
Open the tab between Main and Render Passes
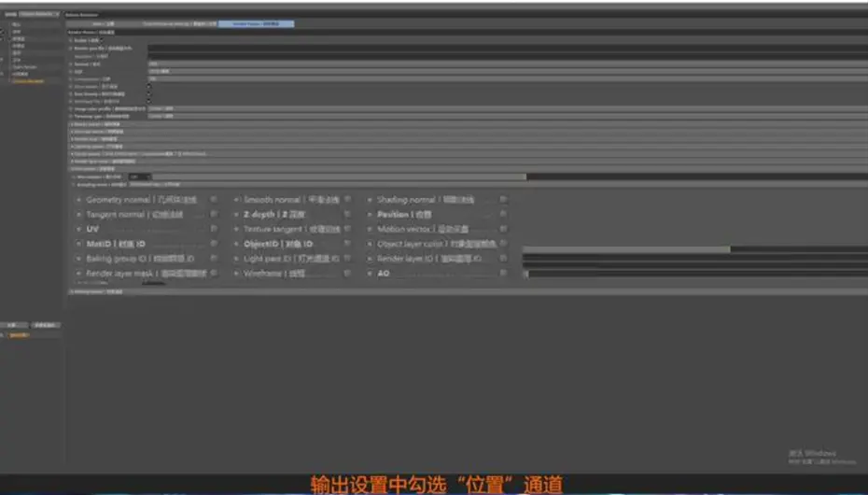[179, 23]
